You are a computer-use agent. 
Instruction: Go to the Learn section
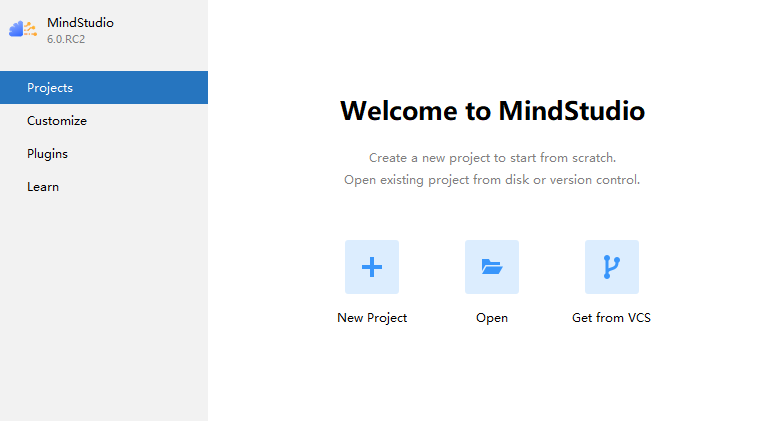(x=104, y=187)
